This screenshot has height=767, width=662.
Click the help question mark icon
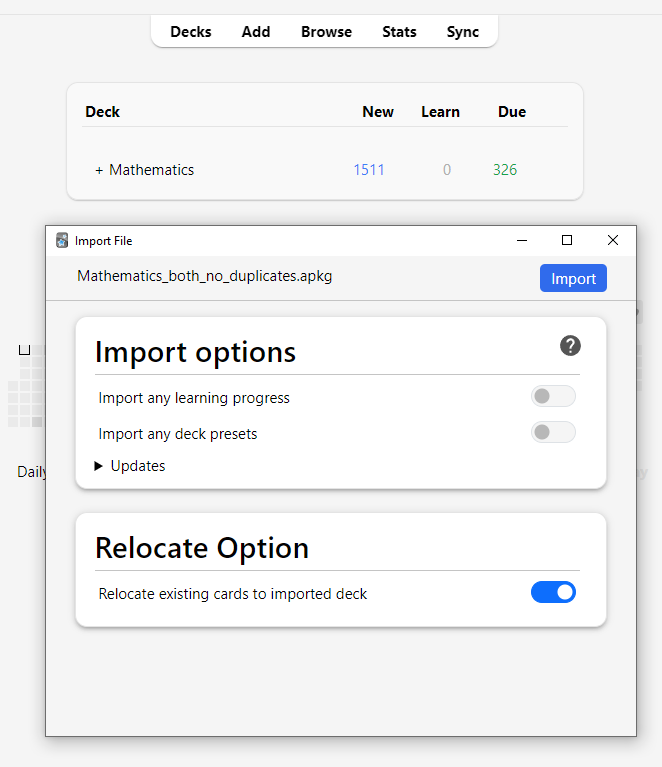coord(570,346)
